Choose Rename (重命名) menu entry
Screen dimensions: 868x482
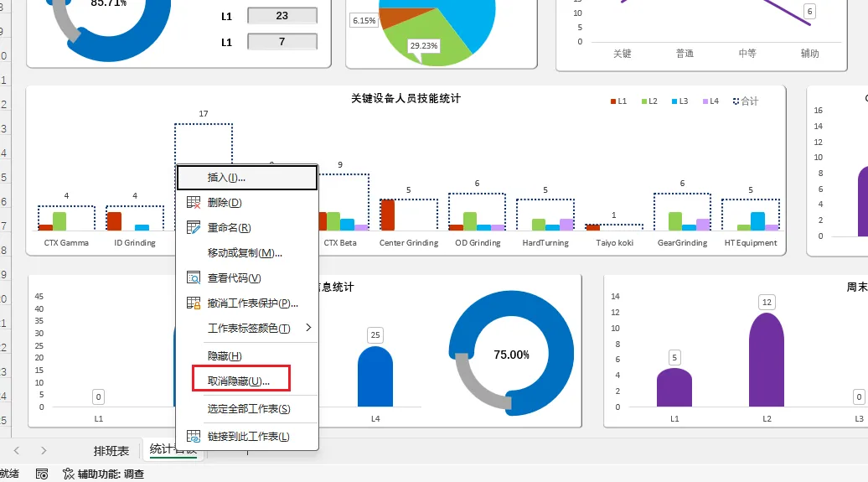(x=247, y=228)
